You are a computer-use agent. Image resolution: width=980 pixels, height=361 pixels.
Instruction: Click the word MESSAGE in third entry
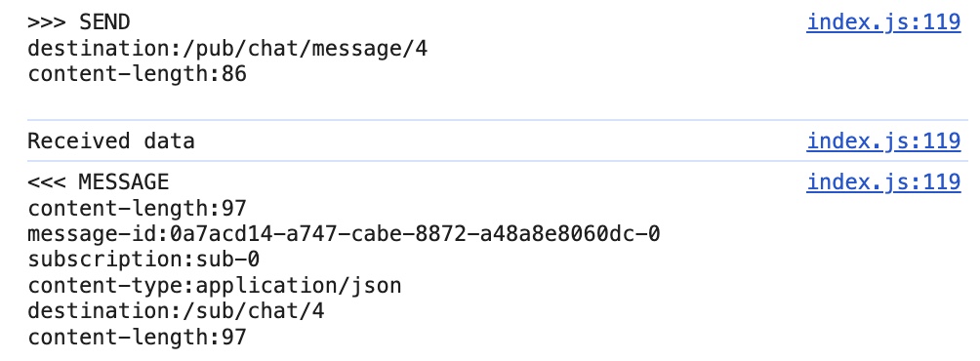[124, 182]
